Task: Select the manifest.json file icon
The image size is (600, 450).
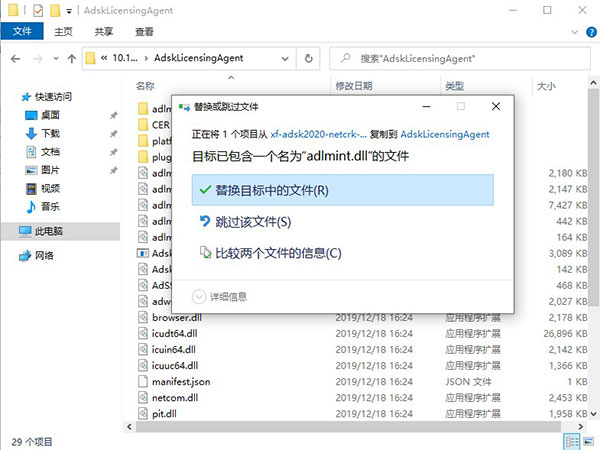Action: click(144, 381)
